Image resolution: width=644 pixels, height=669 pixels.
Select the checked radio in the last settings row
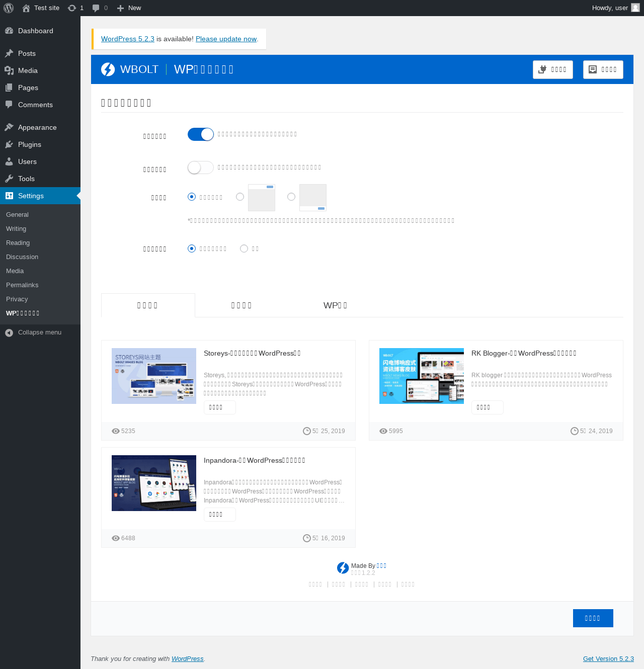click(x=192, y=248)
